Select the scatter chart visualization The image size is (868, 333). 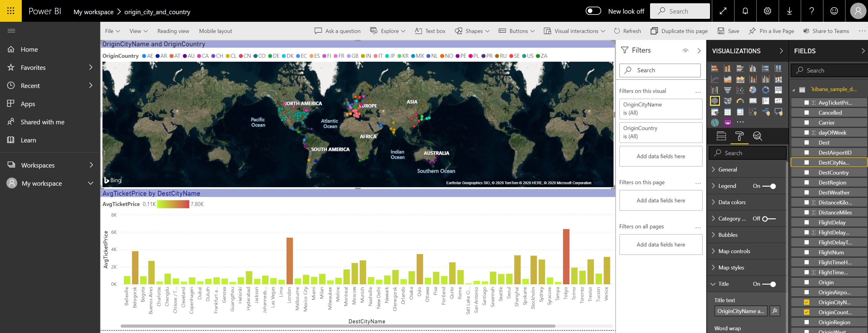click(x=740, y=90)
